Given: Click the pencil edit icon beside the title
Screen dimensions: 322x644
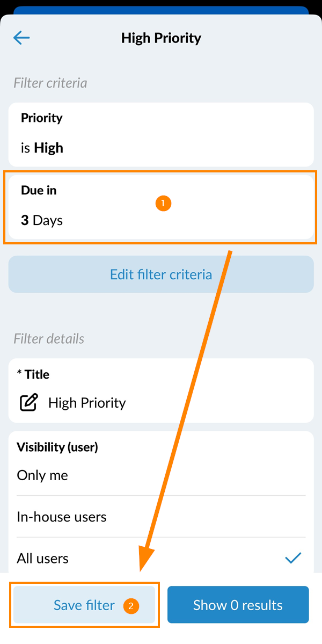Looking at the screenshot, I should click(28, 403).
